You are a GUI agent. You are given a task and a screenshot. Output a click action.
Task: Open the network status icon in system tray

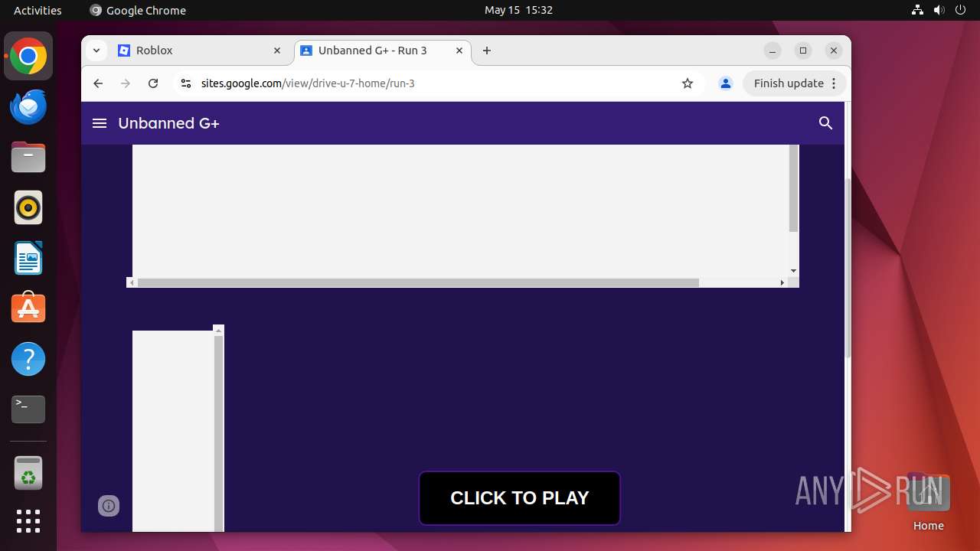918,10
